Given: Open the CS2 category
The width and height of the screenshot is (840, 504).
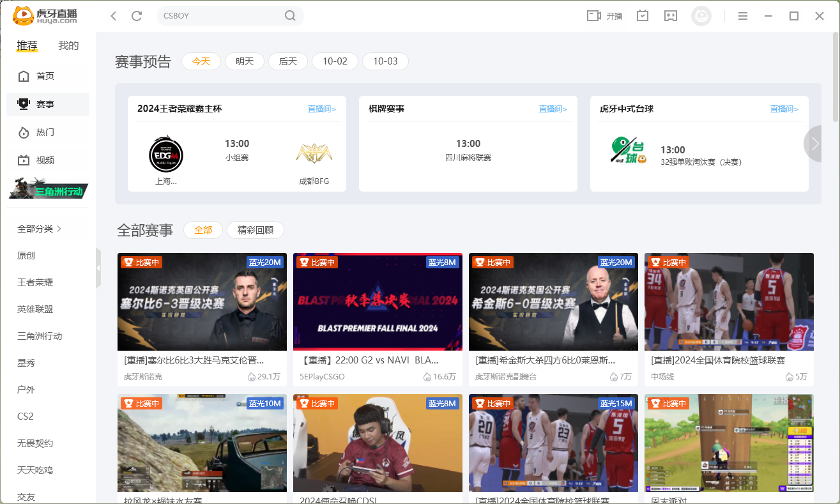Looking at the screenshot, I should tap(26, 416).
